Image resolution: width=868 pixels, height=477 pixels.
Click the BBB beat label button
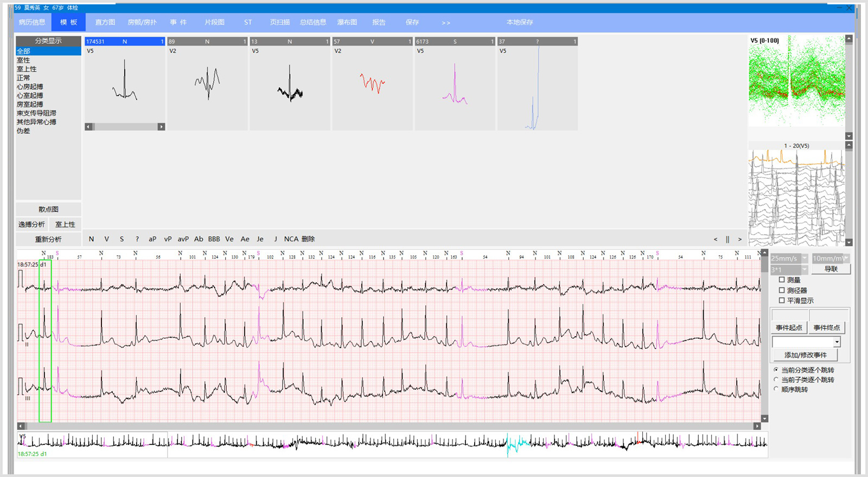pyautogui.click(x=214, y=239)
